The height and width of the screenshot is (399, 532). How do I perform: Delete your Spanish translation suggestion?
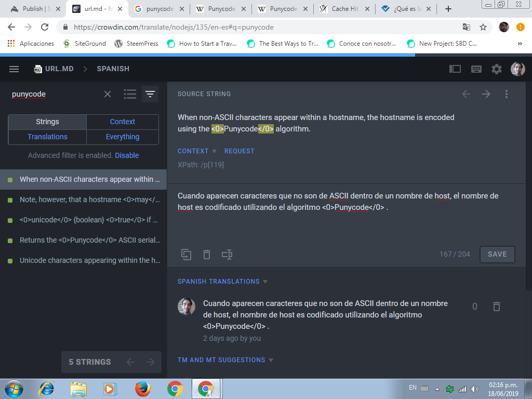pyautogui.click(x=496, y=307)
